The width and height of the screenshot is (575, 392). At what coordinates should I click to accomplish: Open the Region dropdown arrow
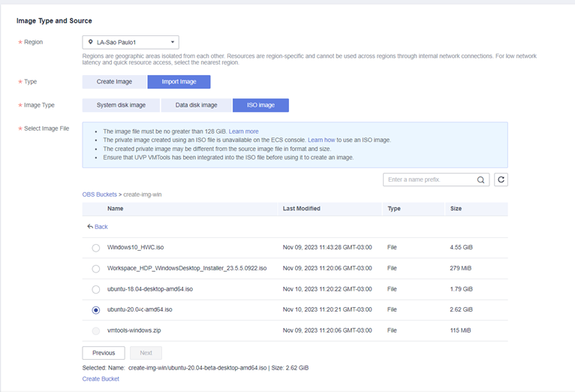click(x=173, y=43)
